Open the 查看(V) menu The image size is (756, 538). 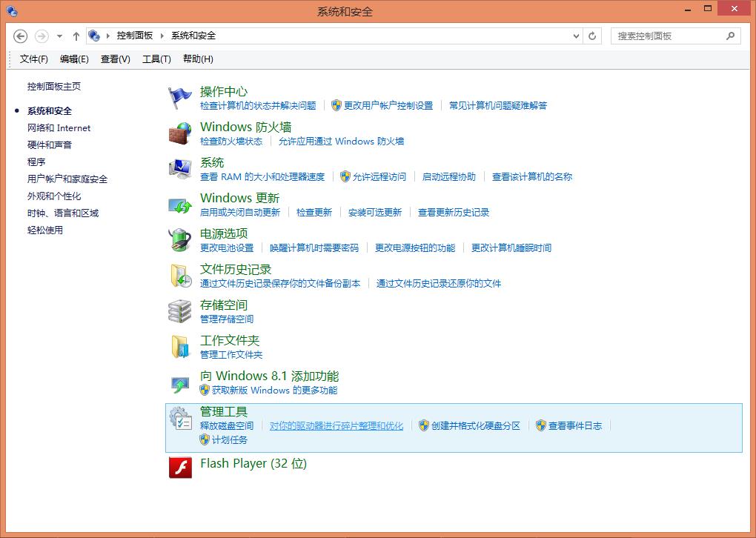click(114, 59)
